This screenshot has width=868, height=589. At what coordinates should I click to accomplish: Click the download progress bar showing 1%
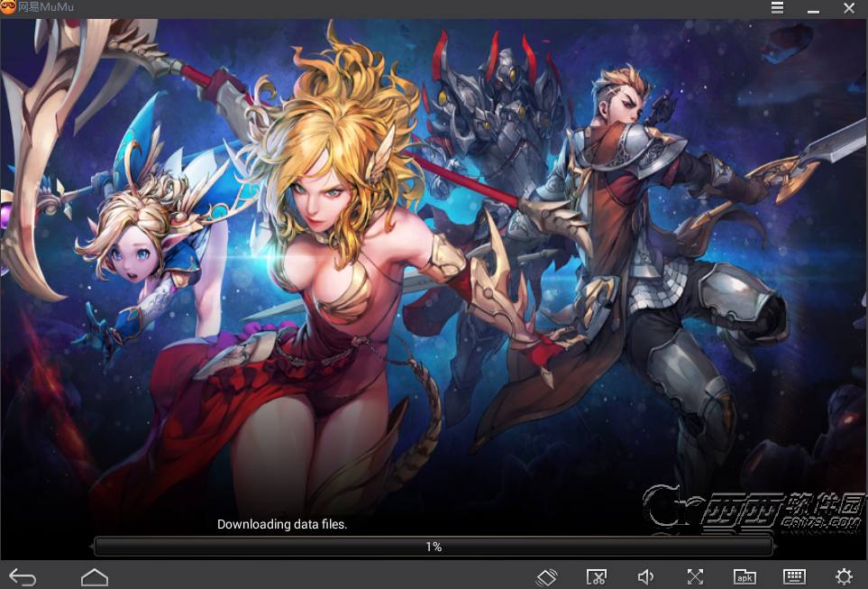434,547
